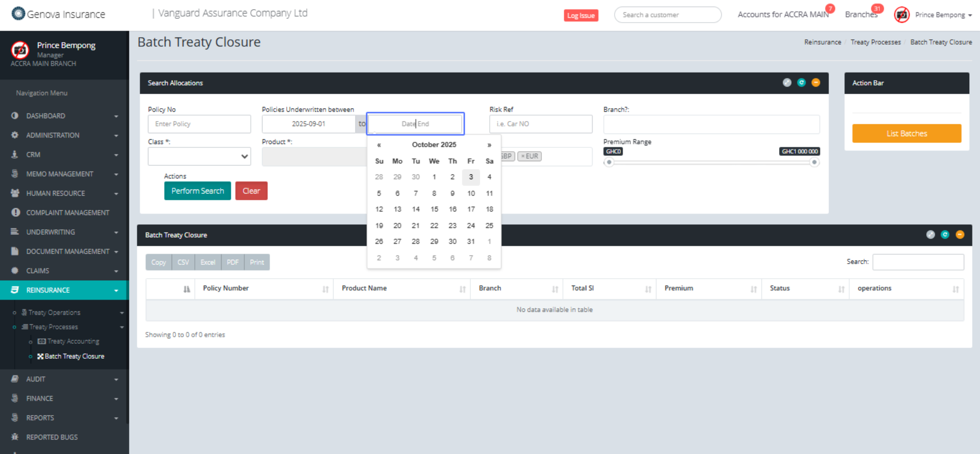Pick October 15 in the date picker
980x454 pixels.
click(x=434, y=209)
